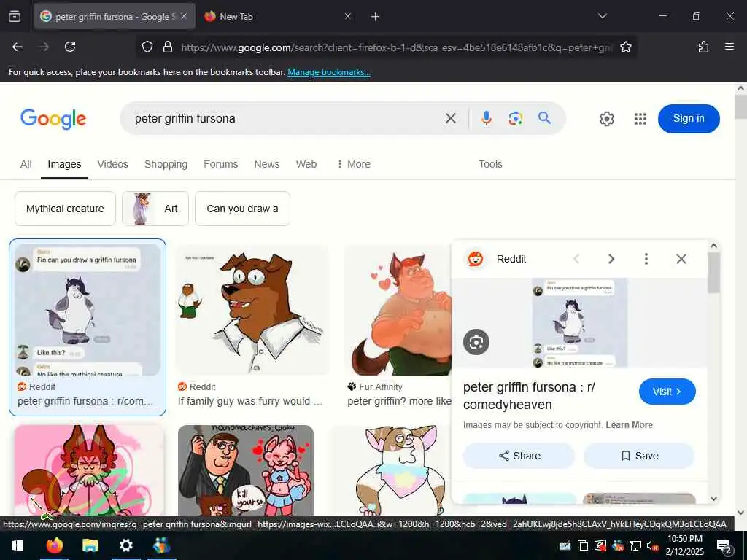This screenshot has width=747, height=560.
Task: Open the Tools search filters
Action: (x=490, y=164)
